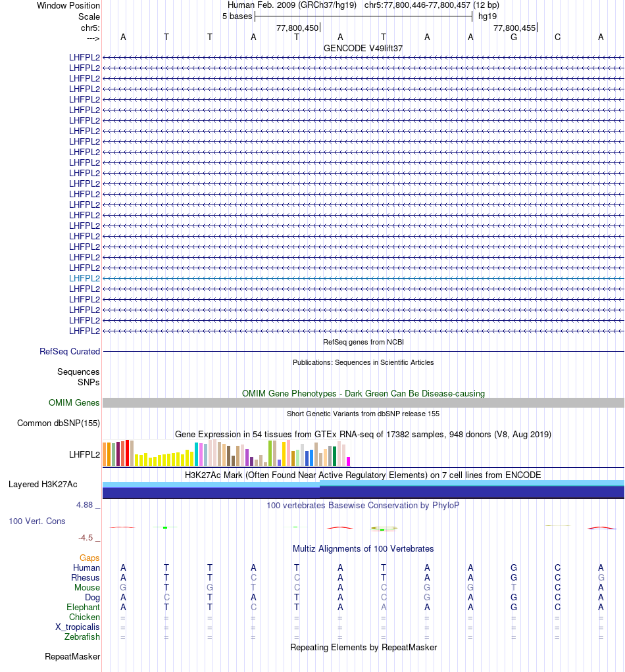Select the Zebrafish alignment row label
The height and width of the screenshot is (672, 625).
point(82,637)
